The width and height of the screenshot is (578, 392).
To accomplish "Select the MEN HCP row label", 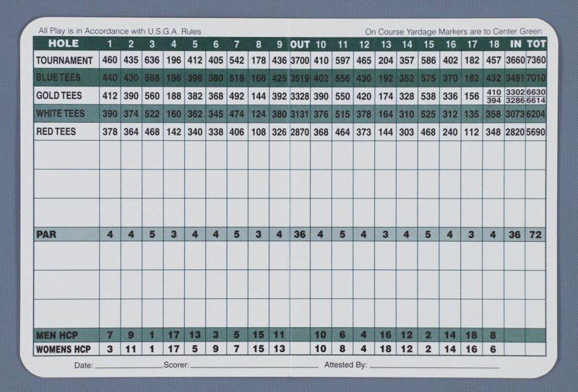I will point(57,335).
